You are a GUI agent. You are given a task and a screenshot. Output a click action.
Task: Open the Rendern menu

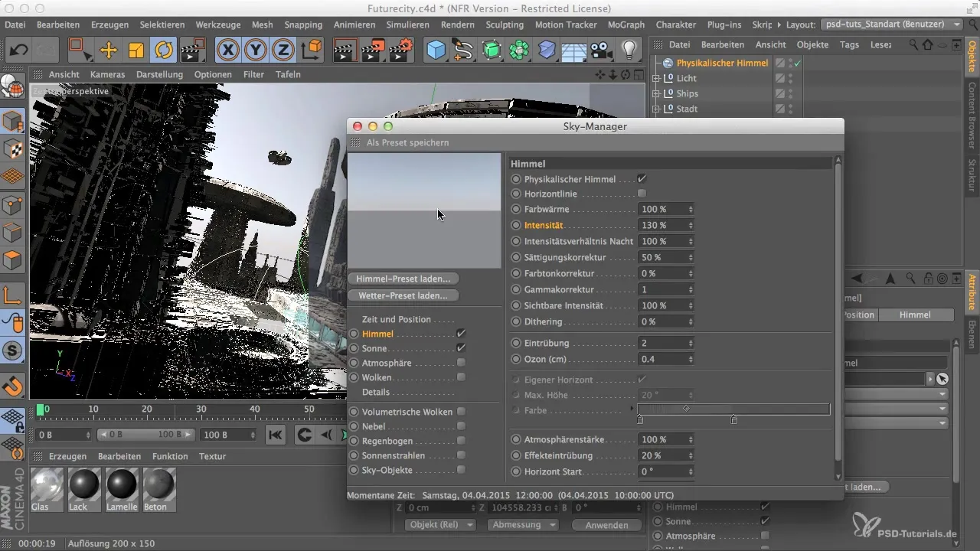(x=458, y=24)
